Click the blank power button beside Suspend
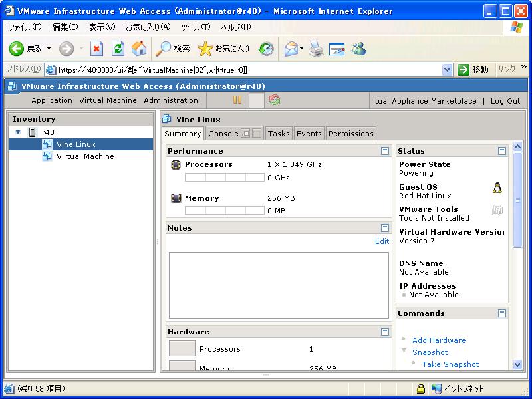Image resolution: width=532 pixels, height=399 pixels. coord(257,101)
